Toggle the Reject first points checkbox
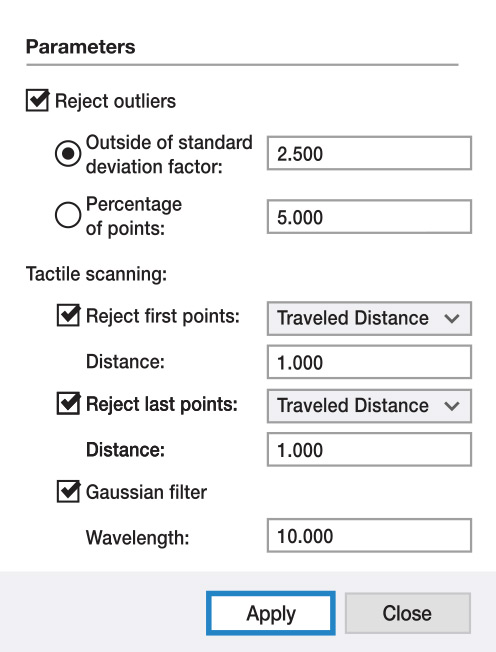The width and height of the screenshot is (496, 652). coord(68,316)
